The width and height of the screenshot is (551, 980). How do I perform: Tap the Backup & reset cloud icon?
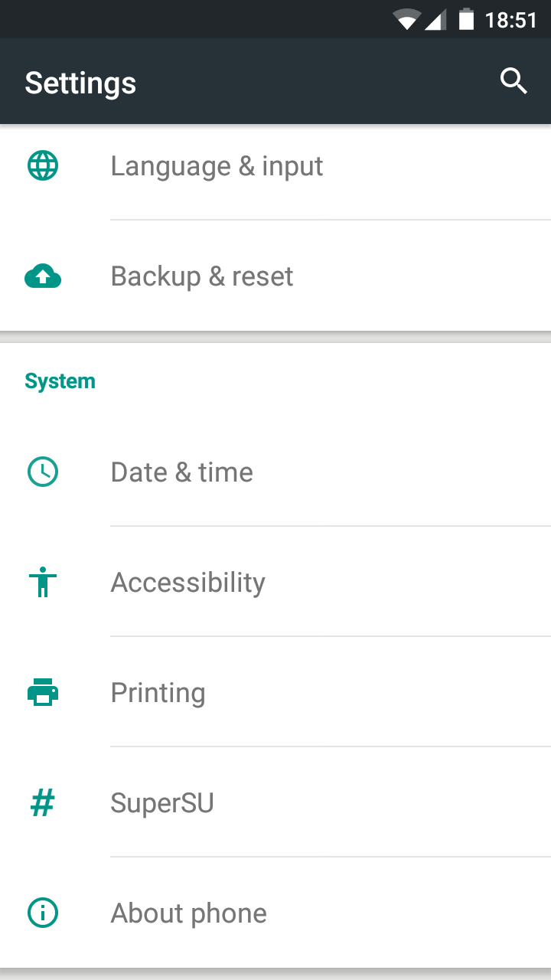(x=43, y=276)
